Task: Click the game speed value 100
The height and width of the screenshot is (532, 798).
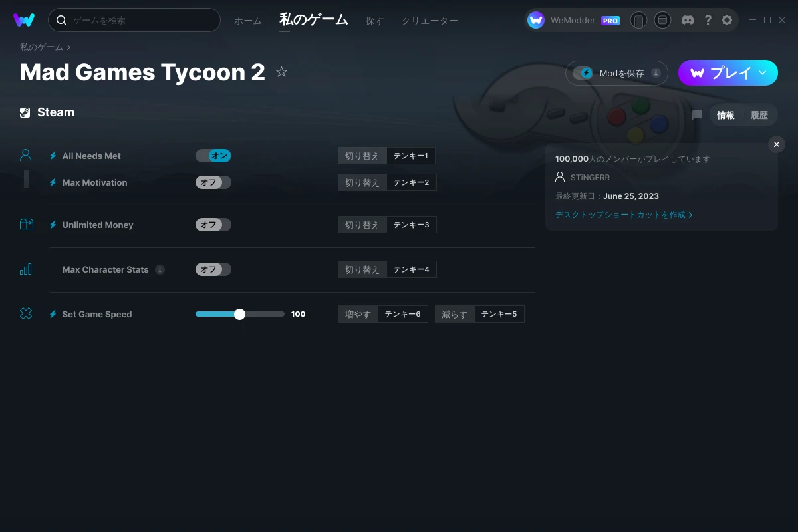Action: [299, 314]
